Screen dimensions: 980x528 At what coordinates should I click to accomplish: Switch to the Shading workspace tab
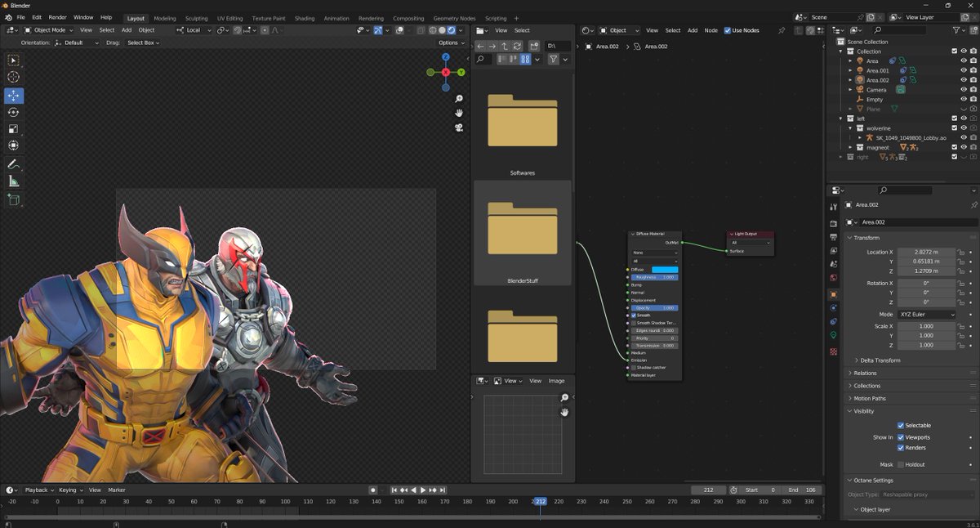(304, 18)
